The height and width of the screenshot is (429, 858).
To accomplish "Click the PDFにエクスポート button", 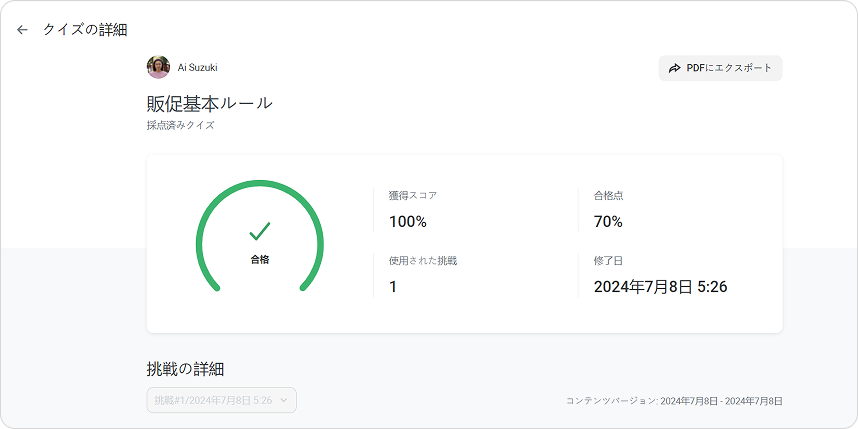I will pos(720,68).
